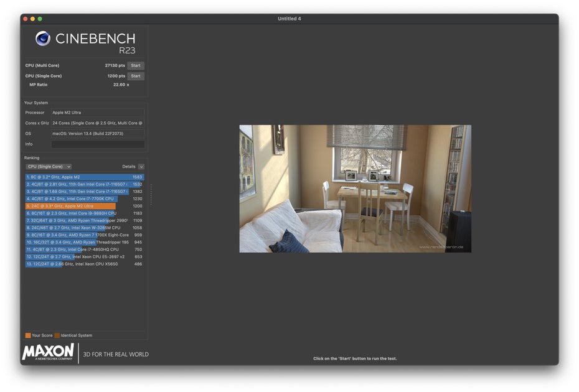The image size is (579, 392).
Task: Click the 3D FOR THE REAL WORLD tagline
Action: tap(116, 354)
